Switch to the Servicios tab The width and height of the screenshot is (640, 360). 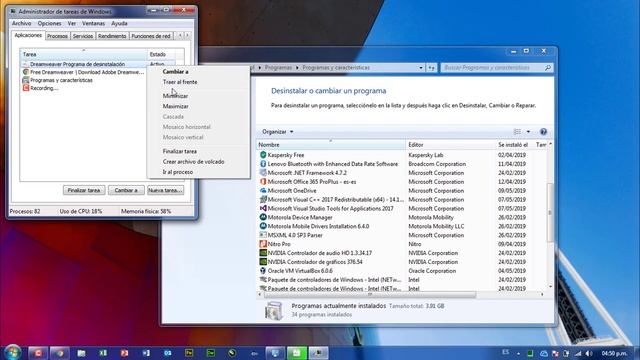click(83, 36)
